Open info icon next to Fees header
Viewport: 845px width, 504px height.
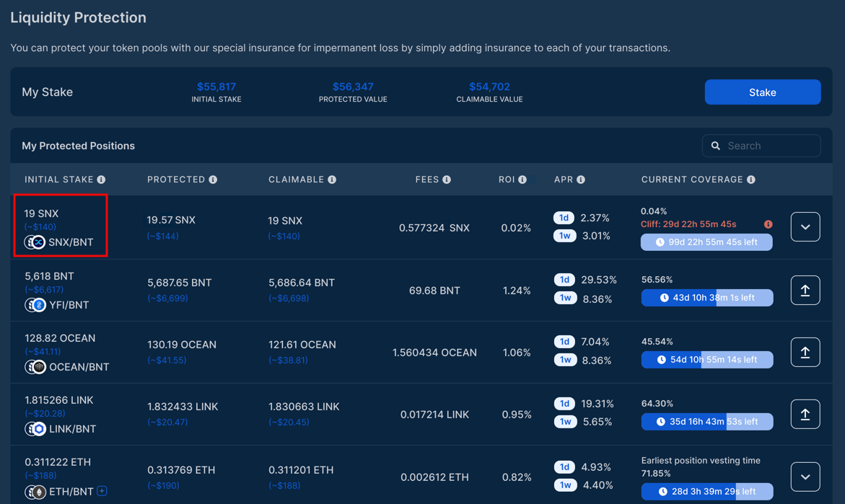coord(447,180)
